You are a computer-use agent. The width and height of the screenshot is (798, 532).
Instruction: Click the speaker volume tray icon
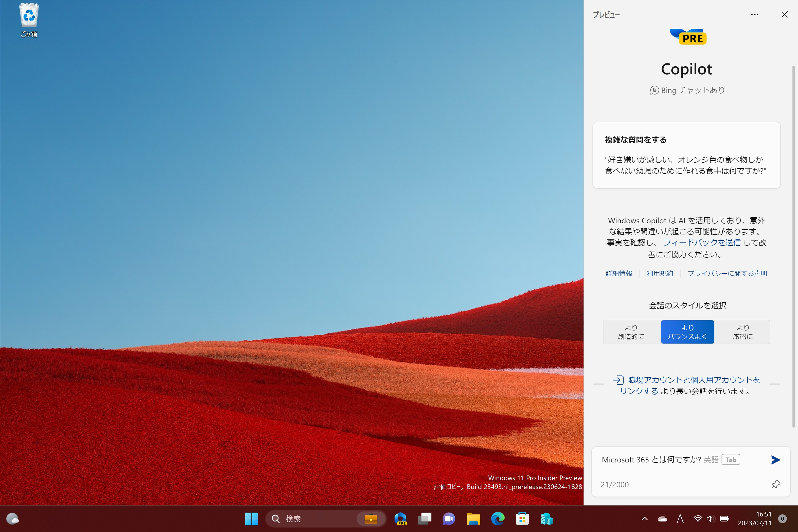pyautogui.click(x=710, y=519)
